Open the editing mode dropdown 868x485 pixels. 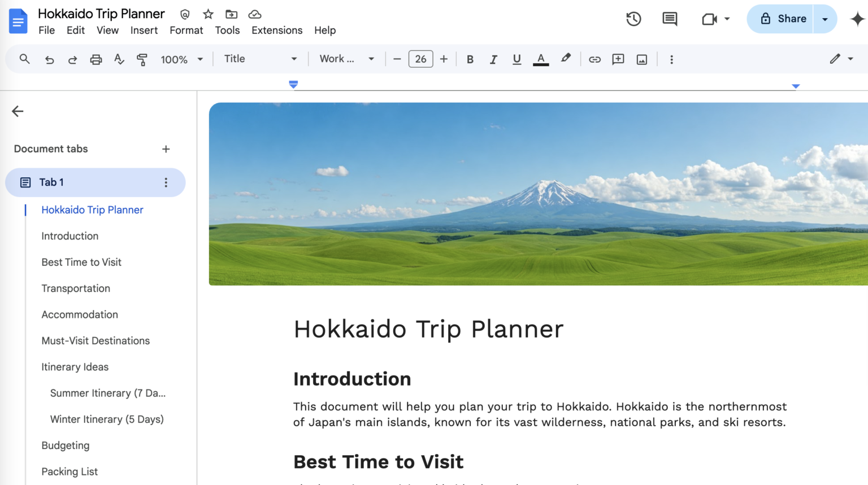point(841,59)
